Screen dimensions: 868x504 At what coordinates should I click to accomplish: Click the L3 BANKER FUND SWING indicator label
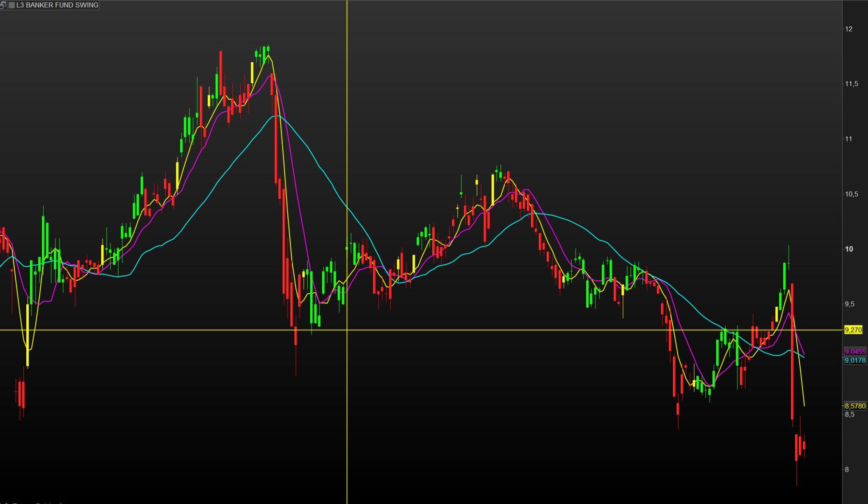(x=57, y=5)
